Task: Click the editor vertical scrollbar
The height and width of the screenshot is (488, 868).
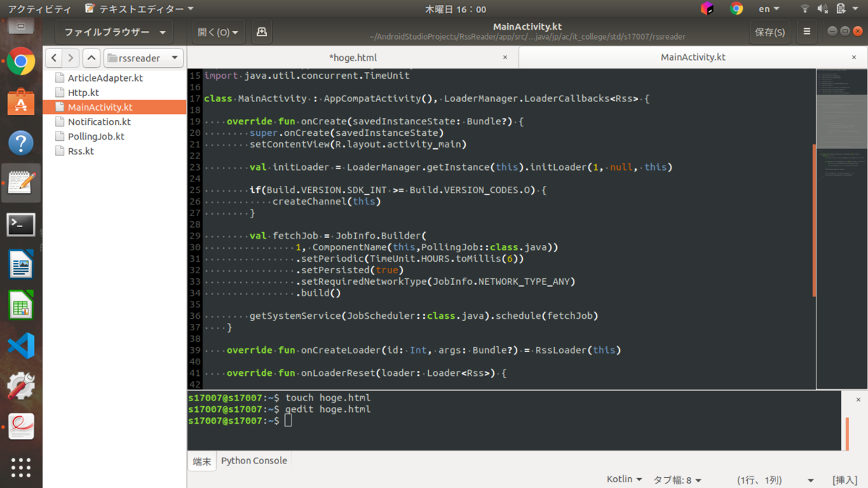Action: pos(814,221)
